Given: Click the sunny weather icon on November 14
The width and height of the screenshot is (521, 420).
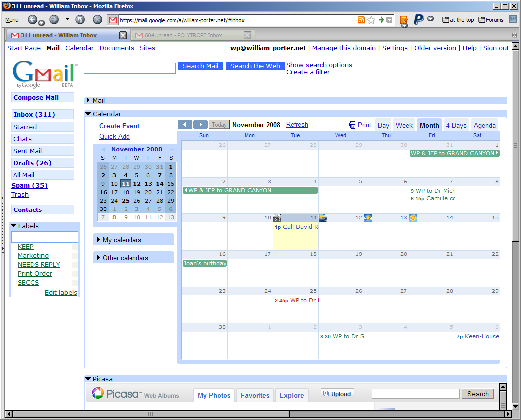Looking at the screenshot, I should (413, 218).
